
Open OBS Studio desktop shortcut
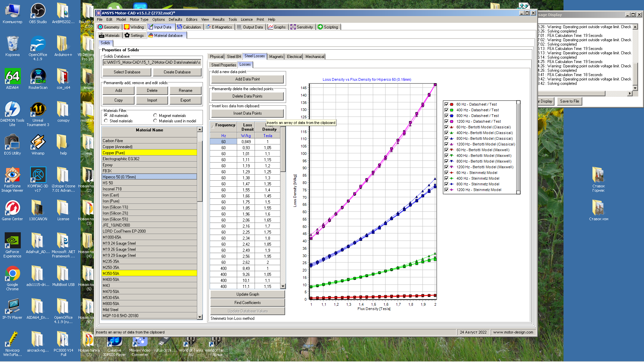pos(38,13)
